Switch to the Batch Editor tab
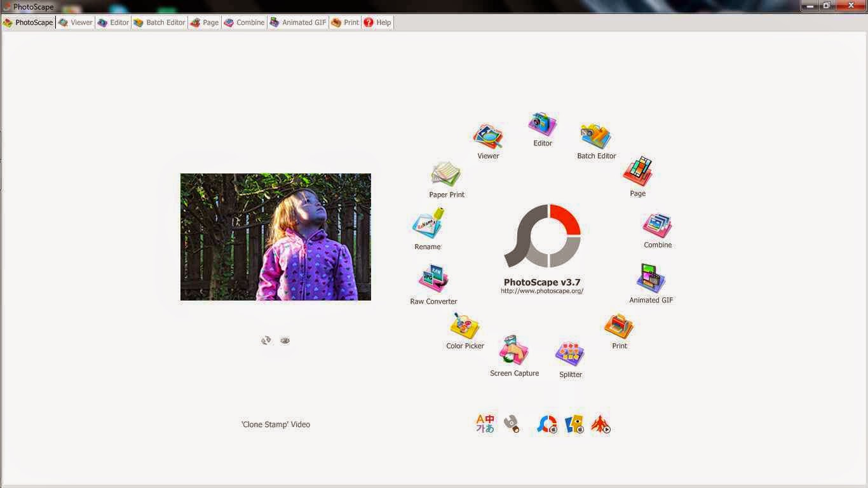This screenshot has height=488, width=868. (159, 22)
